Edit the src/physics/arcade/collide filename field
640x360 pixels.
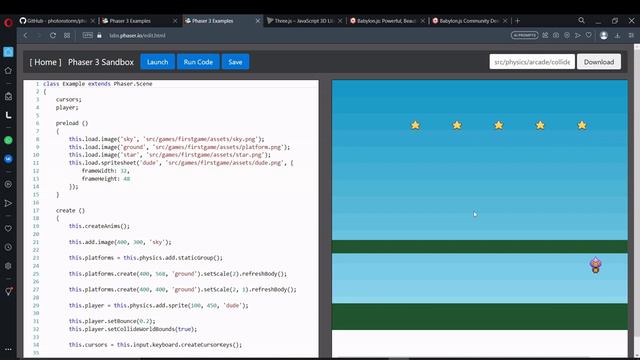pos(532,62)
